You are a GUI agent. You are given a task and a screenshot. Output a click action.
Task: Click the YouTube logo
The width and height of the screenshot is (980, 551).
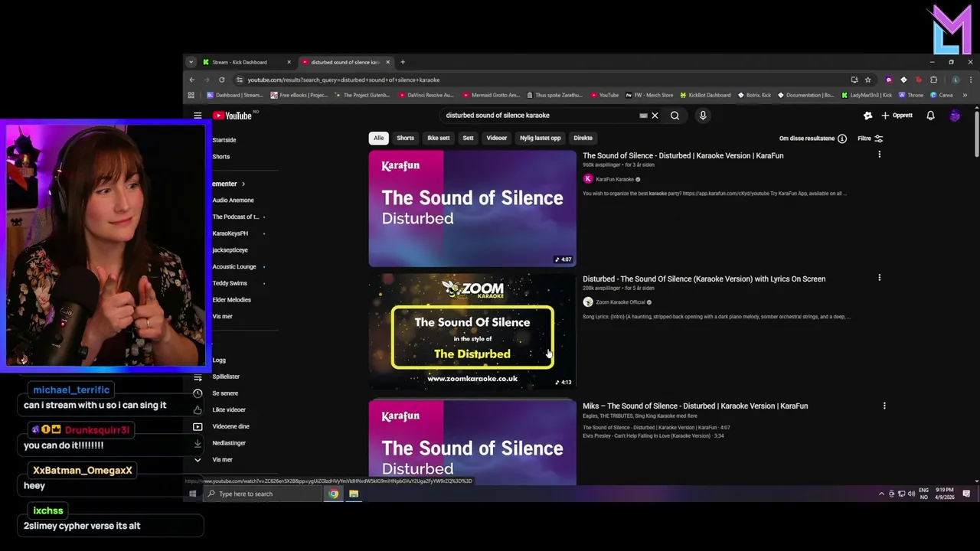[233, 116]
